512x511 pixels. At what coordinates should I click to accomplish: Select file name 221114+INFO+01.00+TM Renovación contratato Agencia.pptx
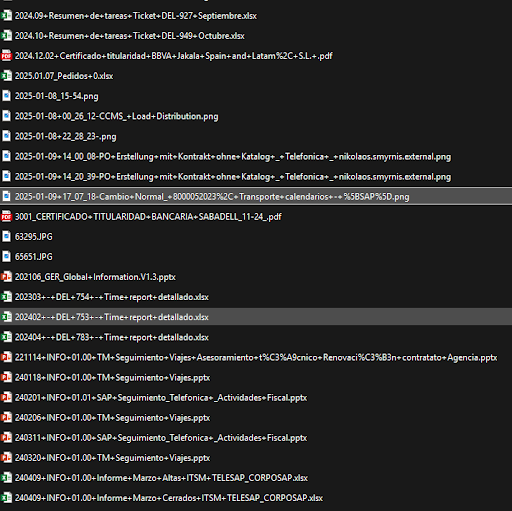[256, 357]
